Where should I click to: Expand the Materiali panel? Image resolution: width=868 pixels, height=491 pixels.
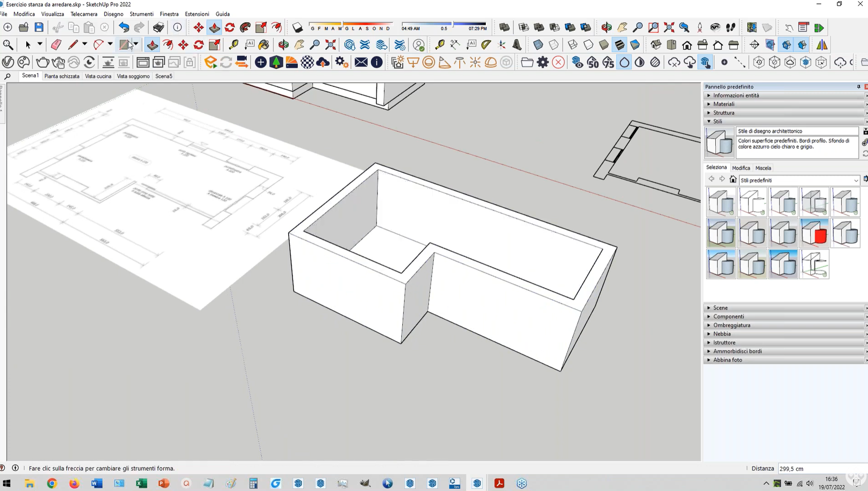click(x=723, y=104)
